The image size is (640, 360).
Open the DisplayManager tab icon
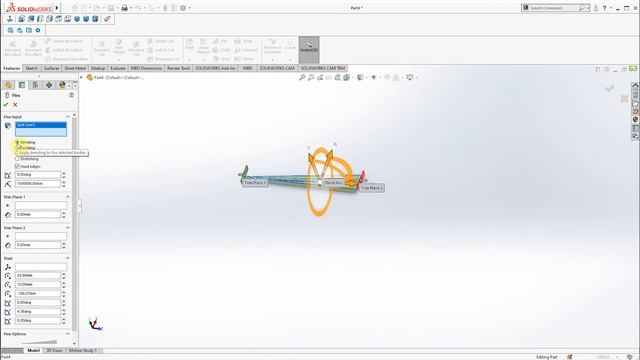62,85
